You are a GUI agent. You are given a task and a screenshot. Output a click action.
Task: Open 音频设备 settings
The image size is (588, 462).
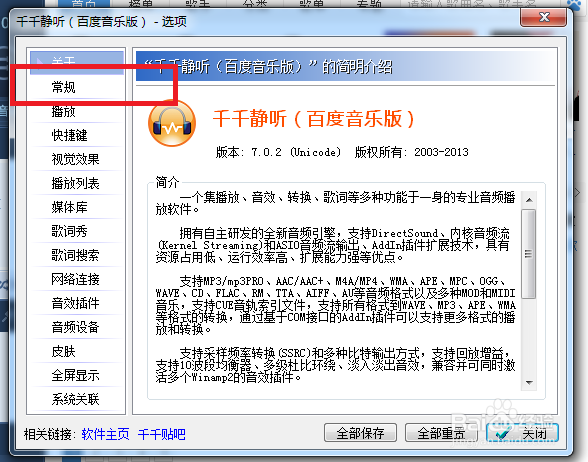click(77, 327)
